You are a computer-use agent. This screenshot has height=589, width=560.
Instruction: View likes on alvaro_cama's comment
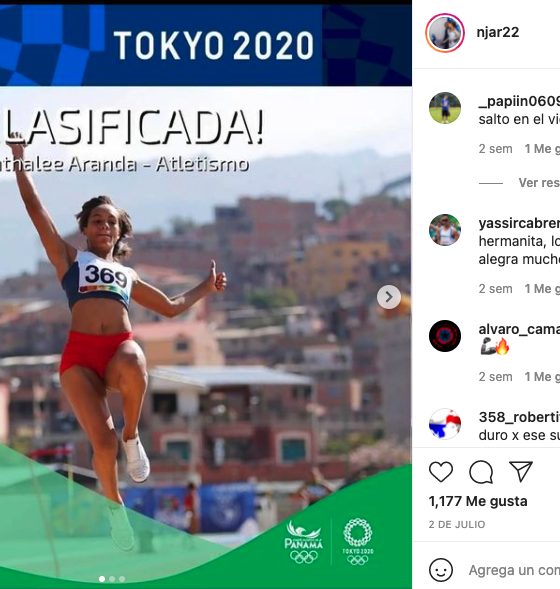click(542, 377)
